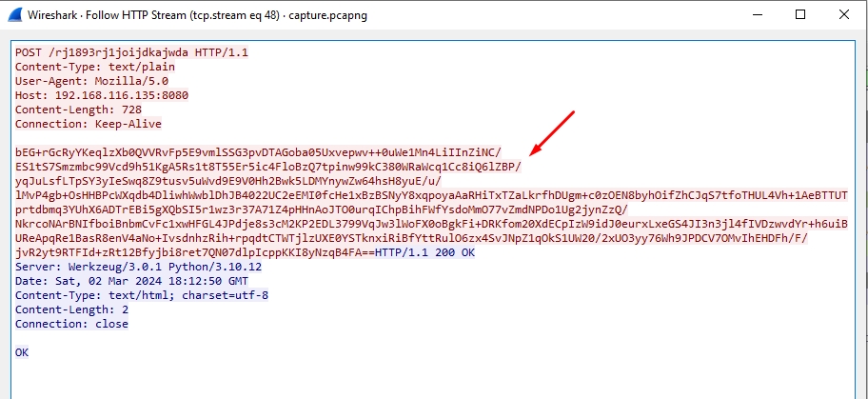Click the POST /rj1893rj1joijdkajwda request line

pyautogui.click(x=131, y=52)
